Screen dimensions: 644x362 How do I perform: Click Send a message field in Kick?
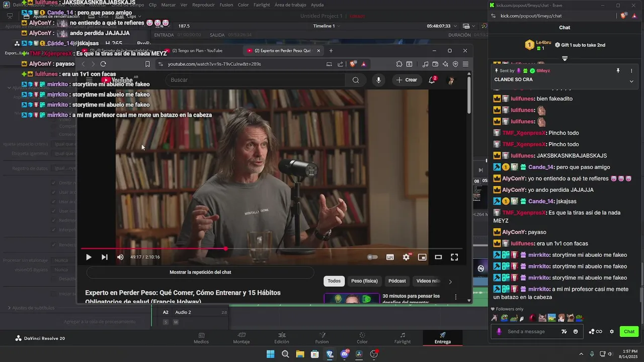526,331
